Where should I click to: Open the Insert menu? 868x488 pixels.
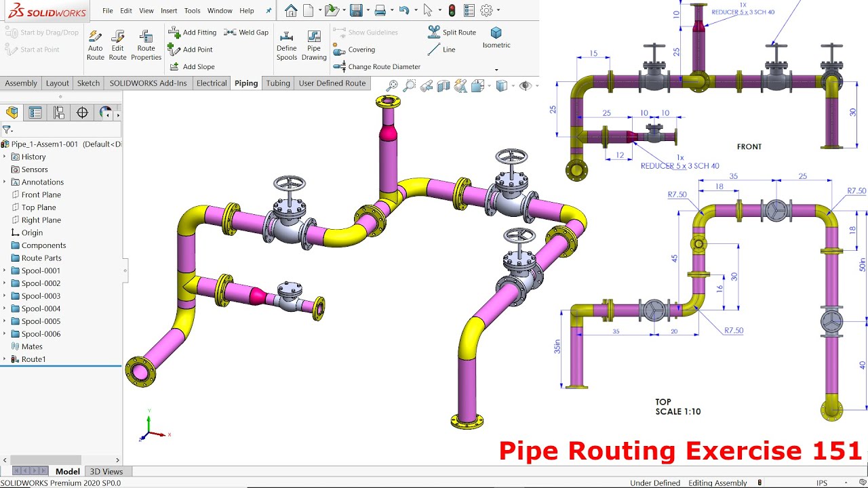(x=169, y=11)
